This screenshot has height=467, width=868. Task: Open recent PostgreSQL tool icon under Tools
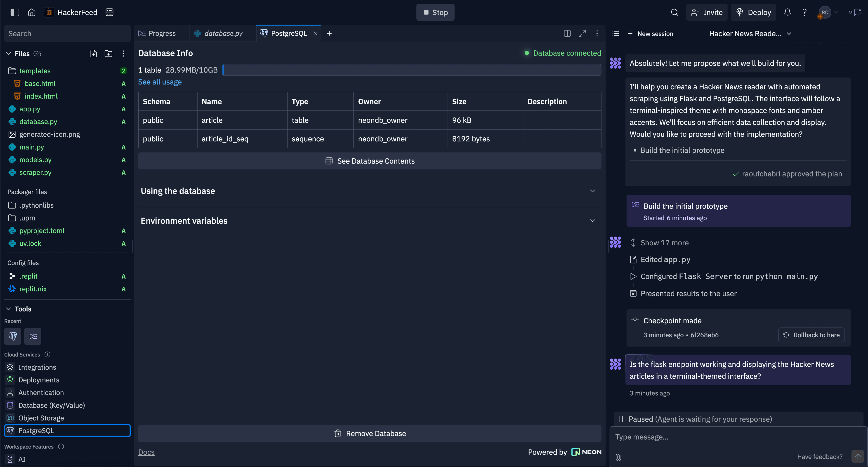point(12,336)
